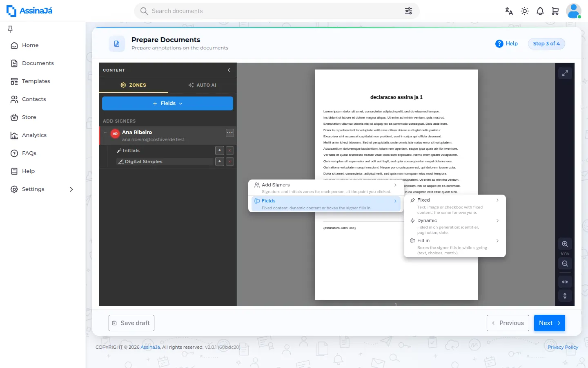Open Ana Ribeiro's more options menu
The height and width of the screenshot is (368, 588).
[x=230, y=133]
